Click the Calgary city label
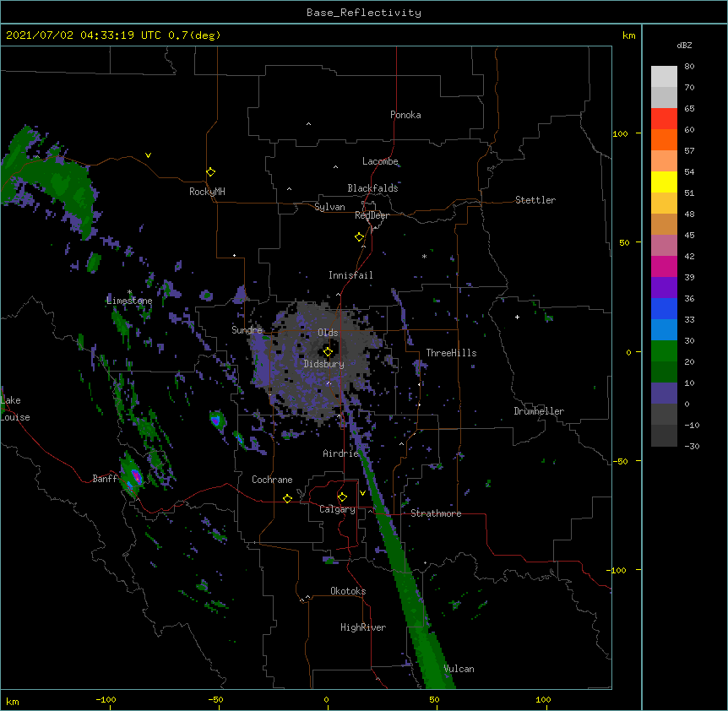Screen dimensions: 728x711 click(338, 509)
